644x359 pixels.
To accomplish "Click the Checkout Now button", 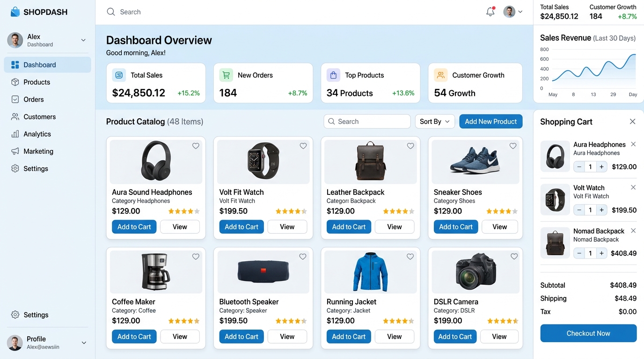I will point(588,333).
